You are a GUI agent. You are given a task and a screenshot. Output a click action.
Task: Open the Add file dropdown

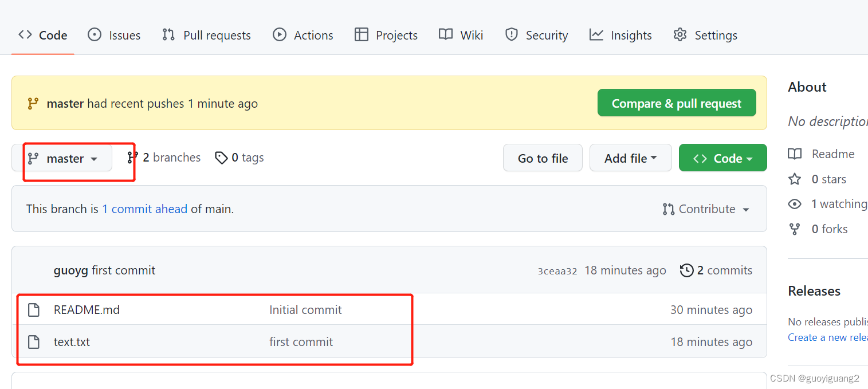point(630,158)
